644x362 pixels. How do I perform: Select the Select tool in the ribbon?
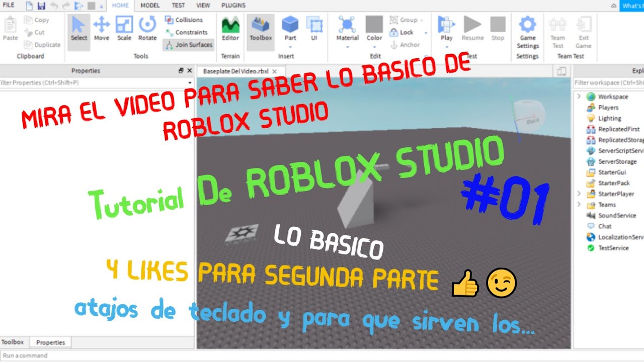tap(78, 32)
